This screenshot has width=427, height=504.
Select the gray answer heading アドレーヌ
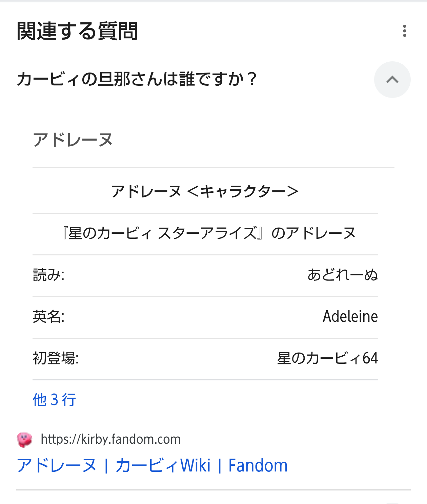[73, 140]
